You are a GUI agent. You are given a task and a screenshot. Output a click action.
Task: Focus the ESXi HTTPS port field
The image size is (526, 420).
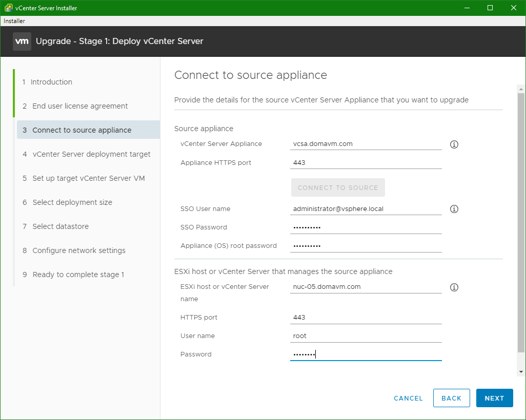(366, 318)
